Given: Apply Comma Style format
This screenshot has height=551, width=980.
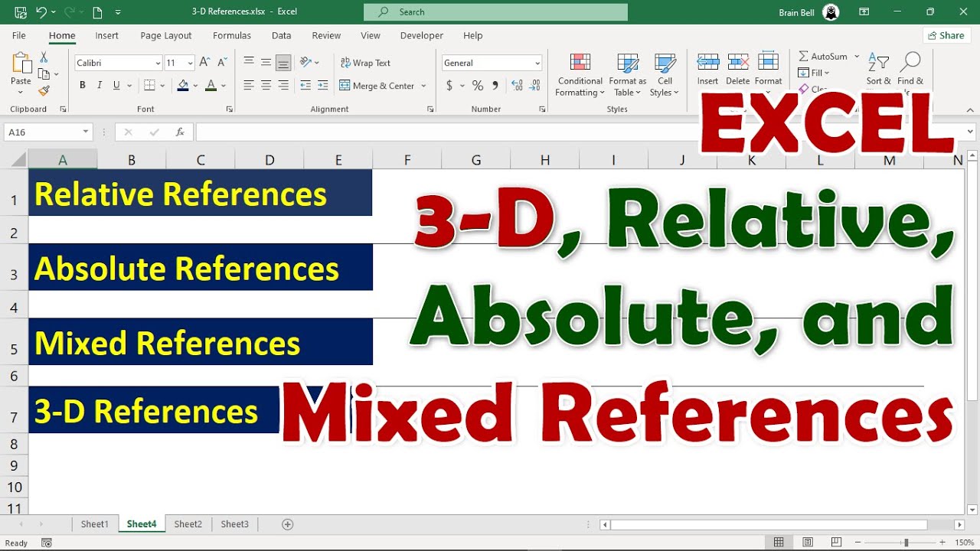Looking at the screenshot, I should click(495, 86).
